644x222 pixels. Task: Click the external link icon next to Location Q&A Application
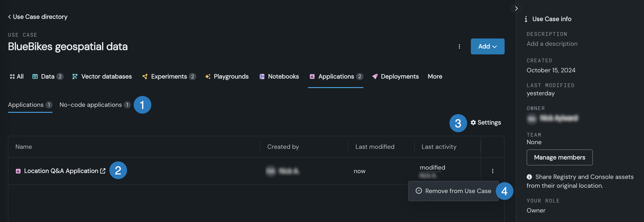click(103, 171)
